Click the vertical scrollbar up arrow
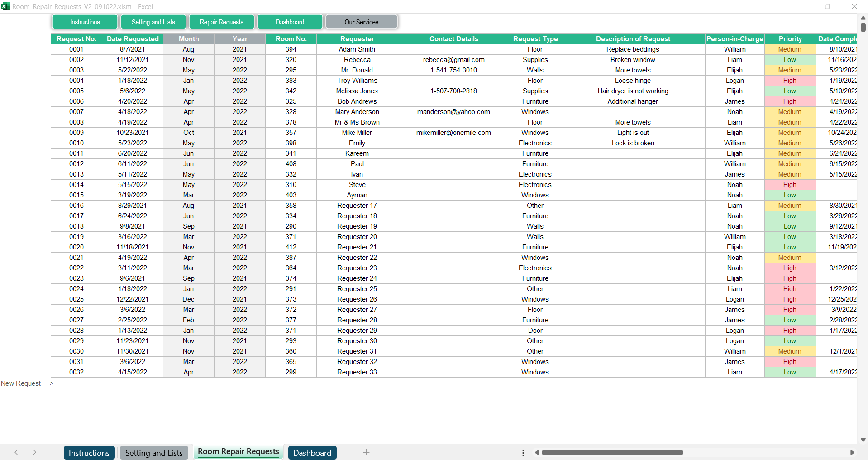Viewport: 868px width, 460px height. coord(863,18)
